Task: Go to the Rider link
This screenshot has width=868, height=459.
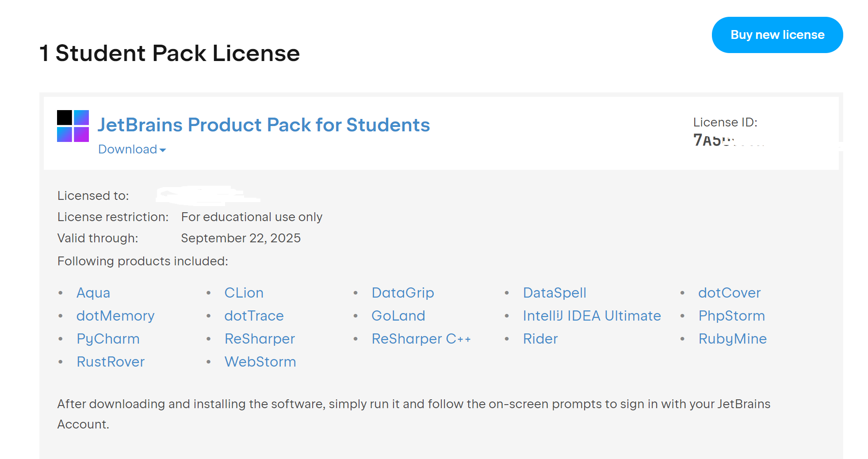Action: click(540, 339)
